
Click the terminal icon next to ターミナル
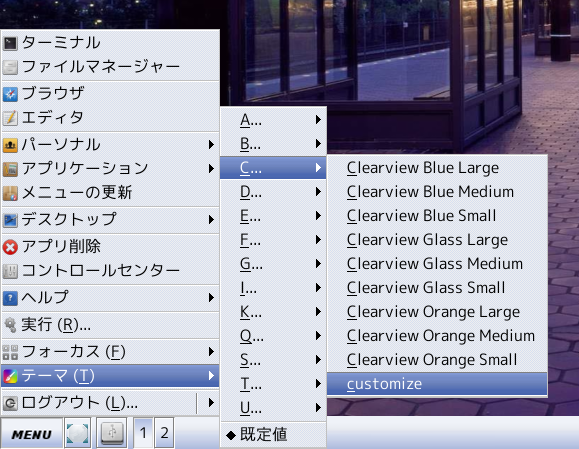tap(10, 43)
